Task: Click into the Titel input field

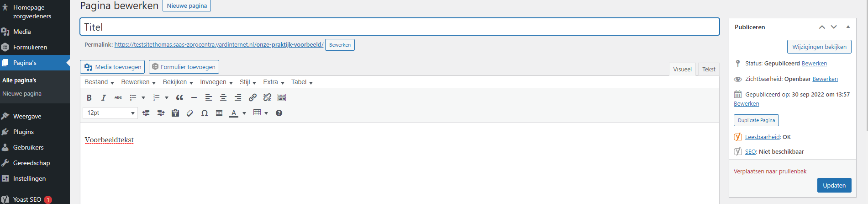Action: [x=400, y=27]
